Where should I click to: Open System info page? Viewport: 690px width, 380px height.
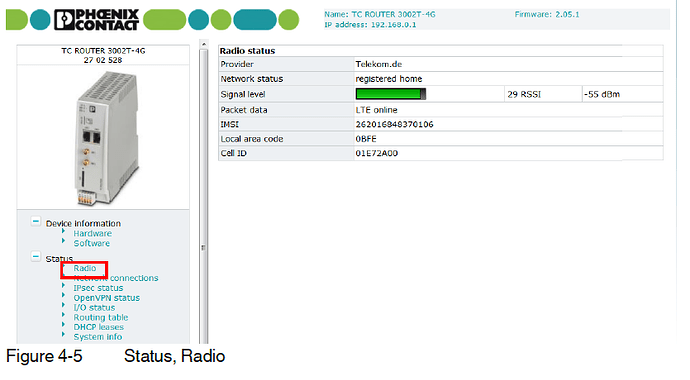pos(98,336)
